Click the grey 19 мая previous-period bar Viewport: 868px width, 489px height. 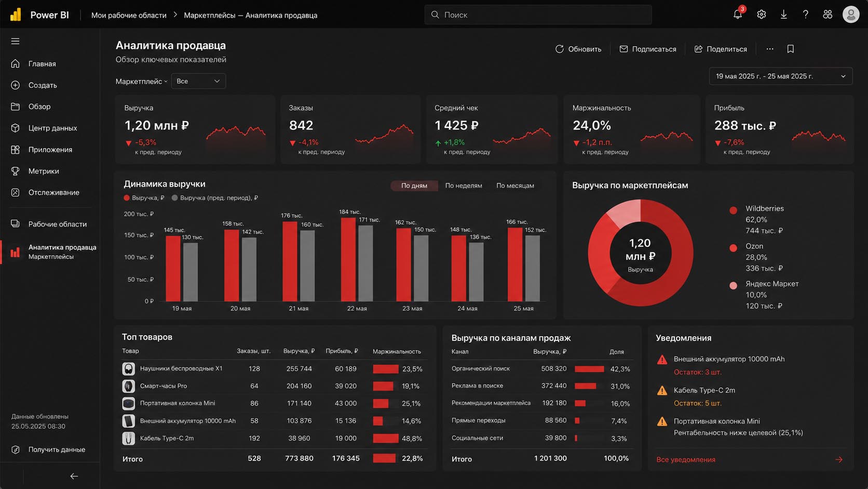coord(191,272)
